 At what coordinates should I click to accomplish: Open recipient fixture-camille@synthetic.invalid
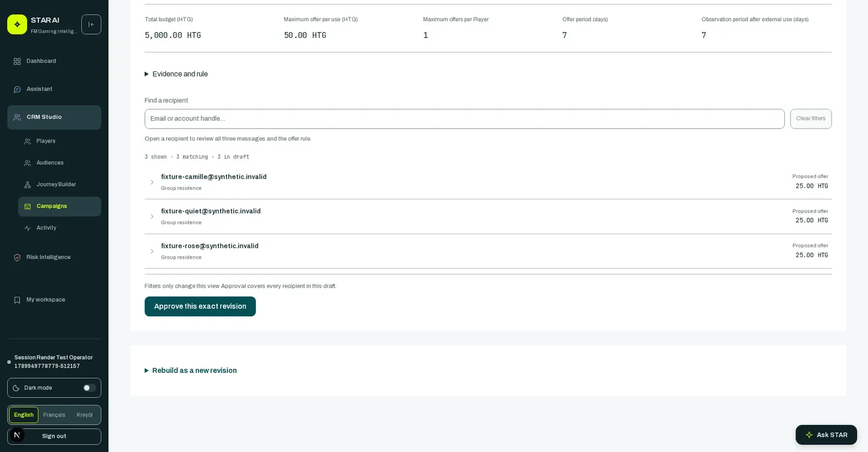point(488,182)
